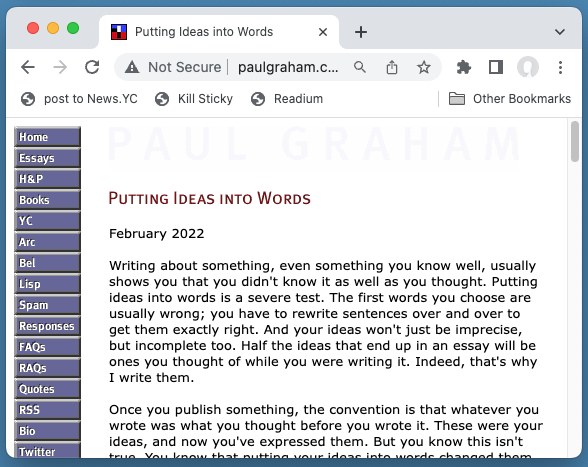Image resolution: width=588 pixels, height=467 pixels.
Task: Reload the page
Action: click(92, 68)
